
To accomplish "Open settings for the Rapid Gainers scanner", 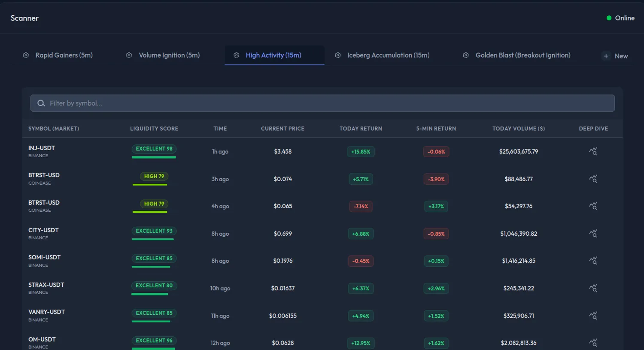I will coord(26,55).
